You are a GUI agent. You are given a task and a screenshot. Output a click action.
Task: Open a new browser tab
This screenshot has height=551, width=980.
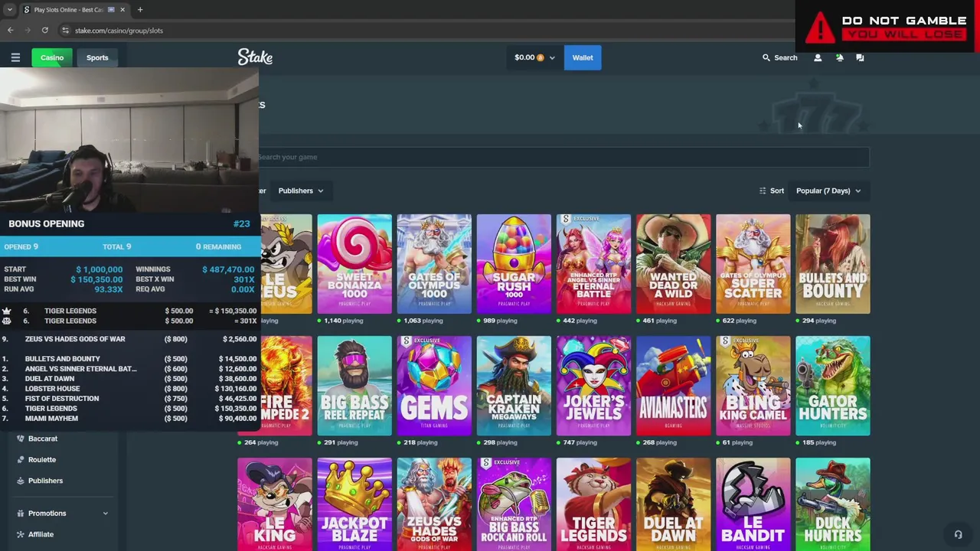(x=140, y=10)
